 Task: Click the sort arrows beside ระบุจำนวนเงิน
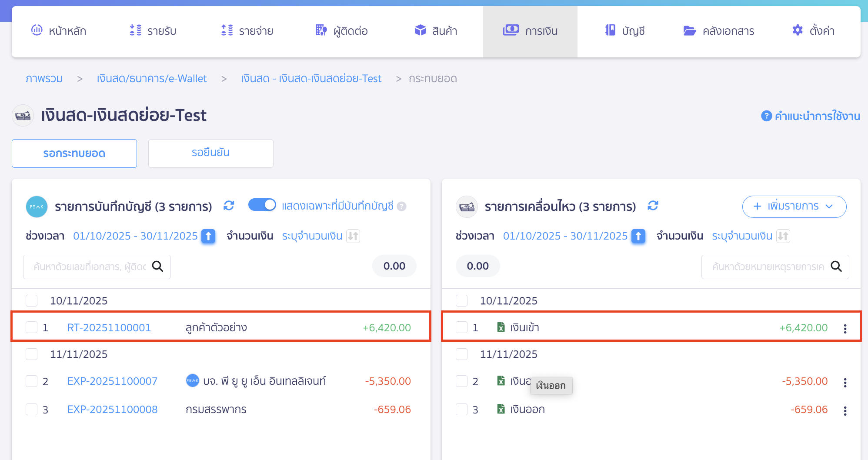pyautogui.click(x=354, y=236)
